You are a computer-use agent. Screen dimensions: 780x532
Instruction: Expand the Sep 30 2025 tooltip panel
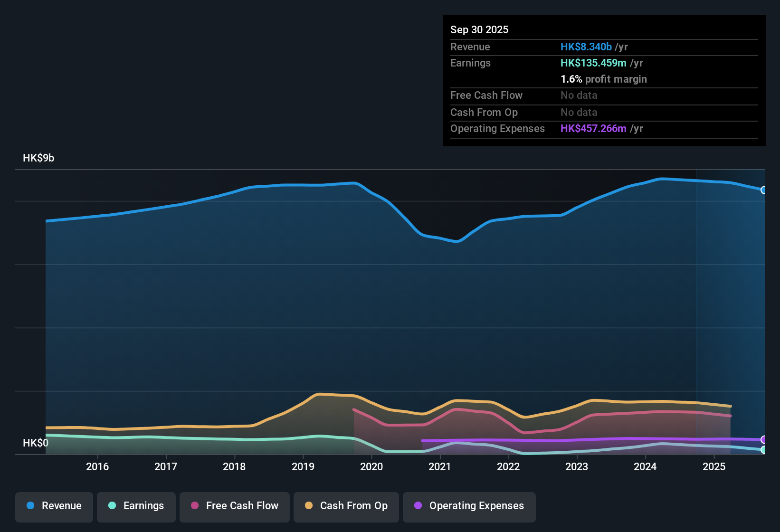(x=479, y=29)
